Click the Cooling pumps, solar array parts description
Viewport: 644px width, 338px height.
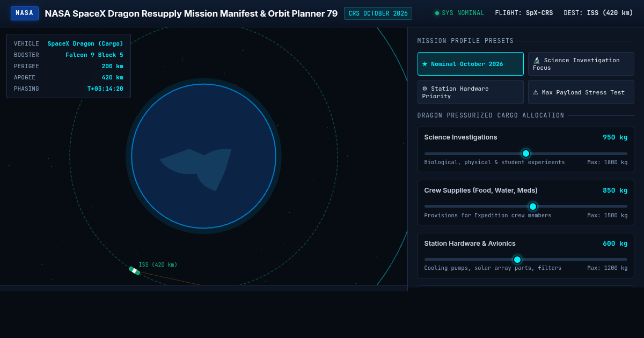pos(493,268)
